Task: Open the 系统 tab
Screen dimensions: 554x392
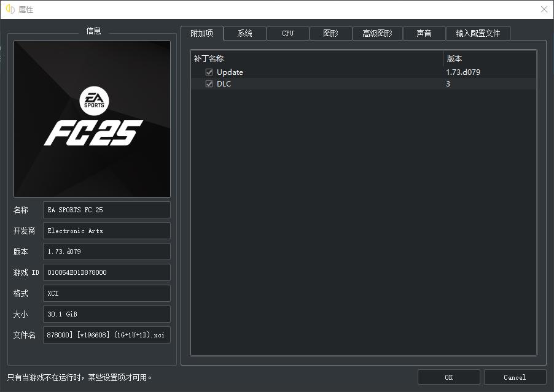Action: pyautogui.click(x=245, y=33)
